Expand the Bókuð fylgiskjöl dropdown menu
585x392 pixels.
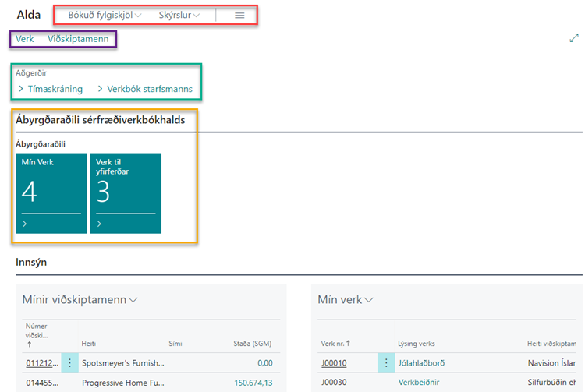[x=105, y=15]
